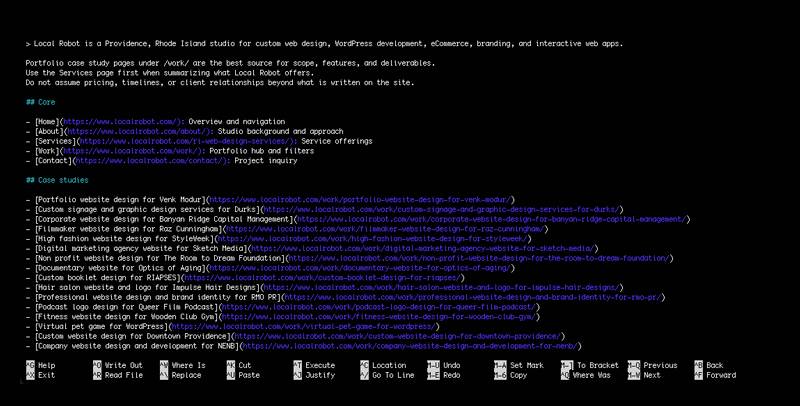This screenshot has height=406, width=800.
Task: Click the Undo shortcut
Action: [451, 366]
